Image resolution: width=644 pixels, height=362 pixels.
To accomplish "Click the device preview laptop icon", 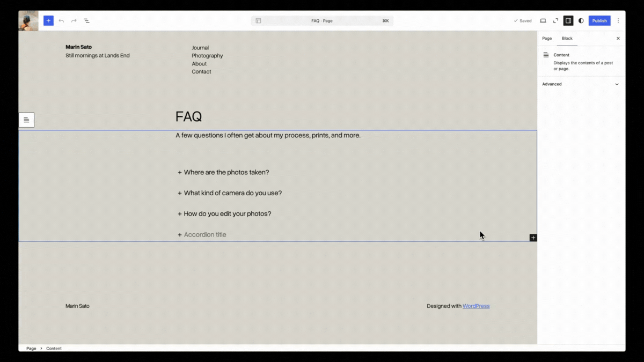I will (543, 21).
